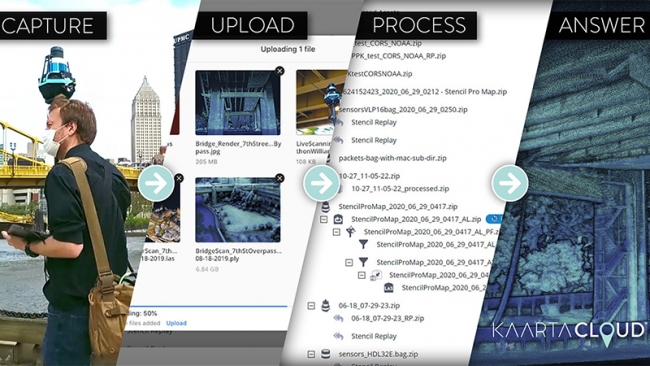The image size is (650, 366).
Task: Remove the Bridge_Render_7thStreet jpg thumbnail
Action: click(x=280, y=71)
